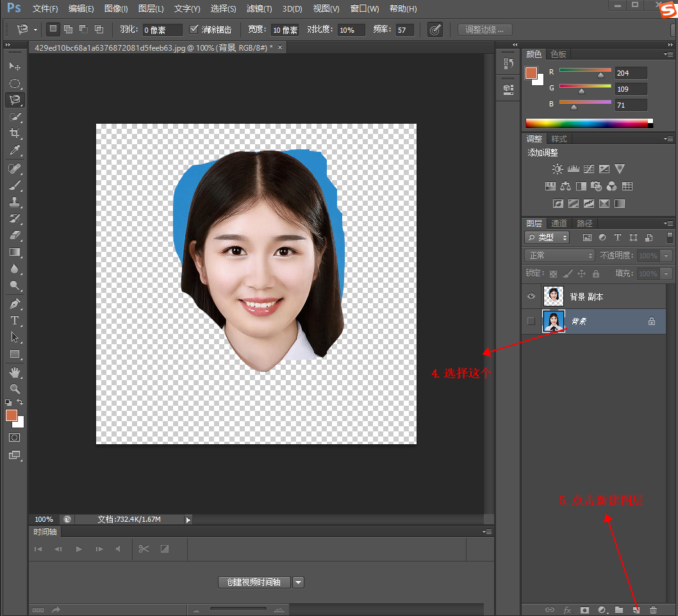Click the 创建视频时间轴 button

coord(254,582)
